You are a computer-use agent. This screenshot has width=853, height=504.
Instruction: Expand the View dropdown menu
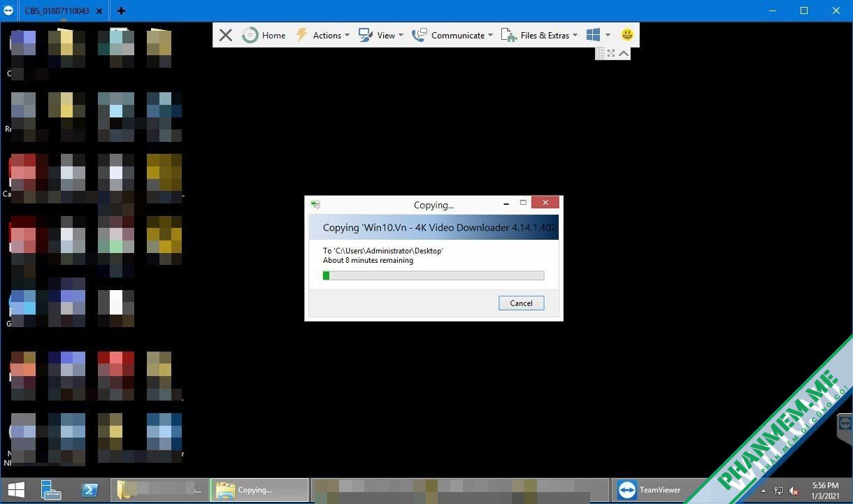point(381,35)
